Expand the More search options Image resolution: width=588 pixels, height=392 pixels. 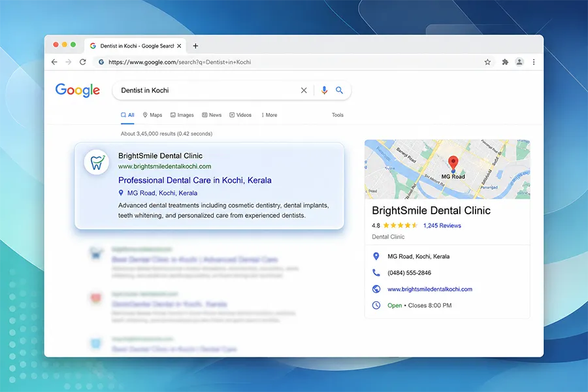point(269,115)
